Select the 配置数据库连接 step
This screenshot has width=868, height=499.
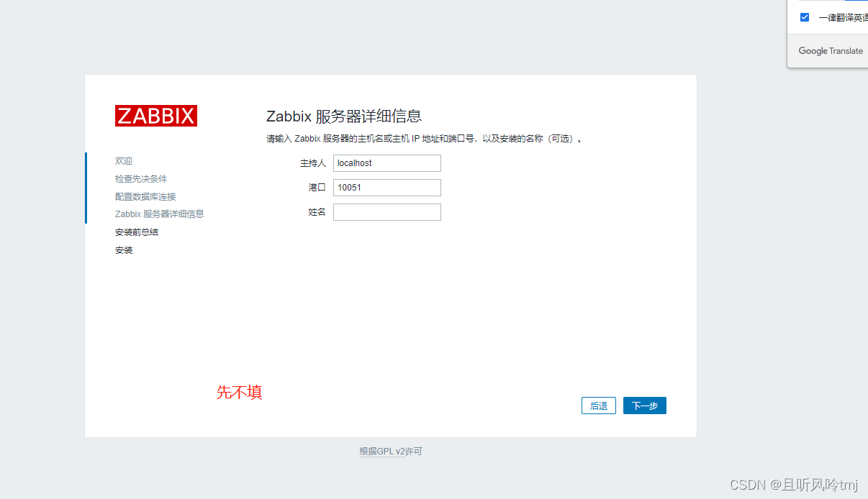pyautogui.click(x=145, y=196)
